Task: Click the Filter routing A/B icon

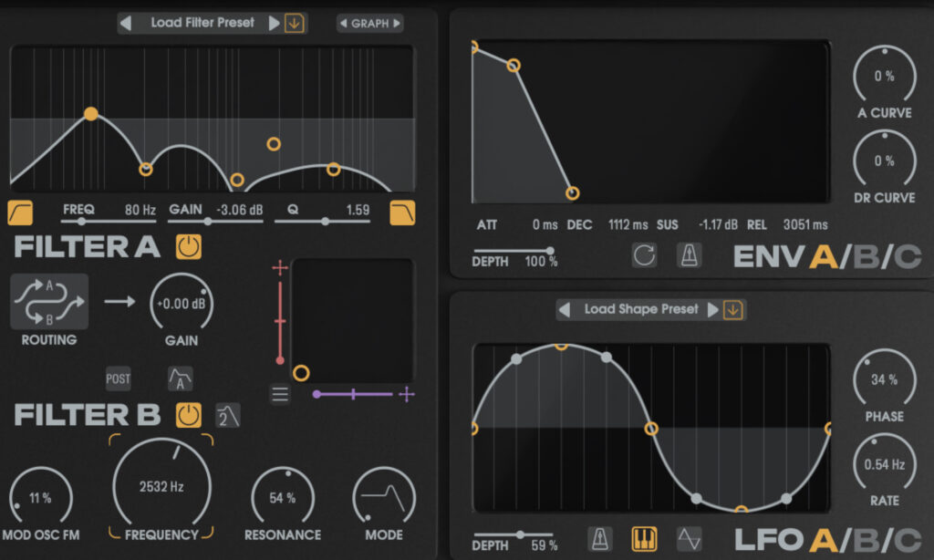Action: pyautogui.click(x=49, y=302)
